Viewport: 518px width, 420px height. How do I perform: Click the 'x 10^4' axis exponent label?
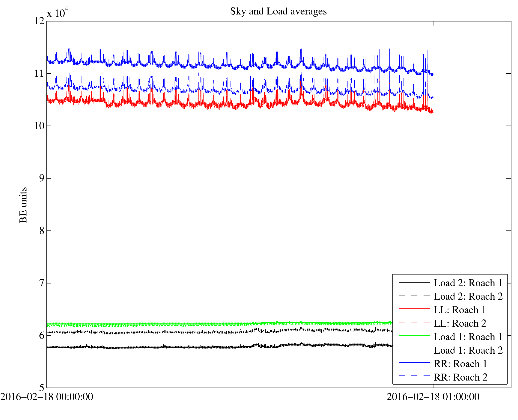[x=57, y=12]
